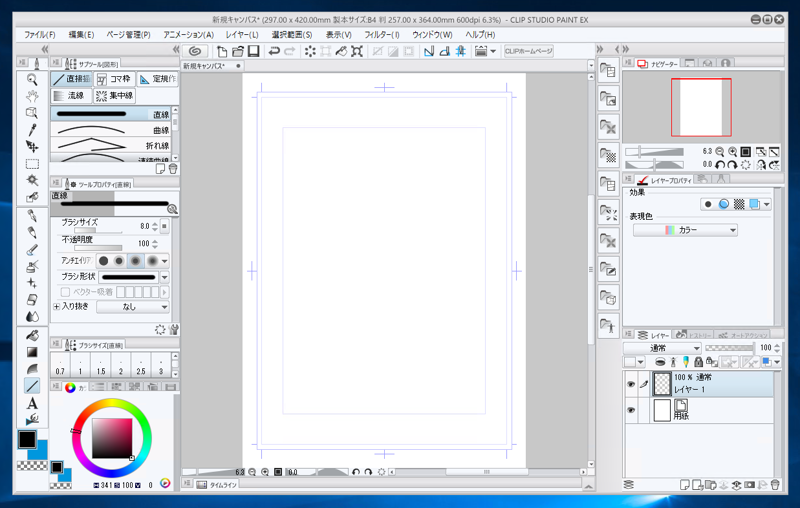Viewport: 800px width, 508px height.
Task: Open tool property wrench settings icon
Action: coord(173,329)
